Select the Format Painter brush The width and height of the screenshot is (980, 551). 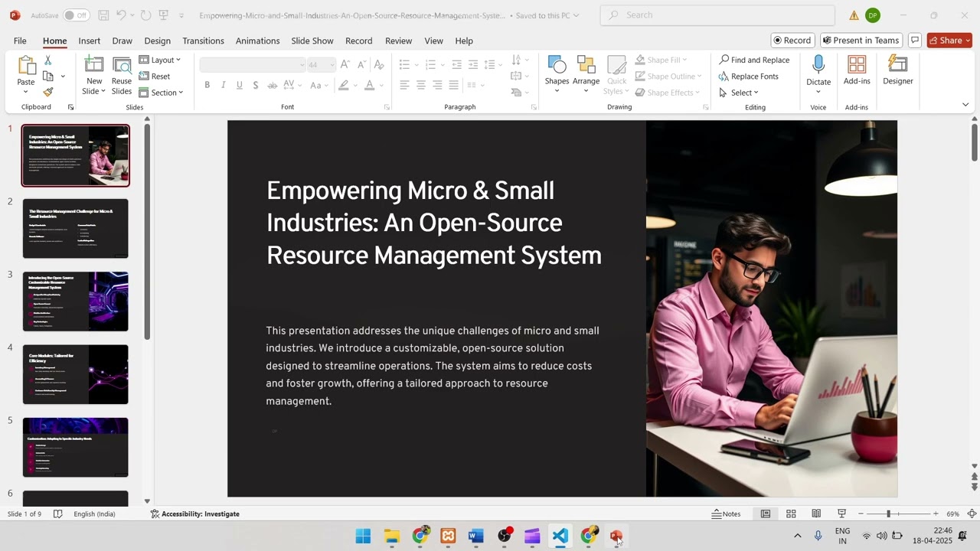pos(47,92)
